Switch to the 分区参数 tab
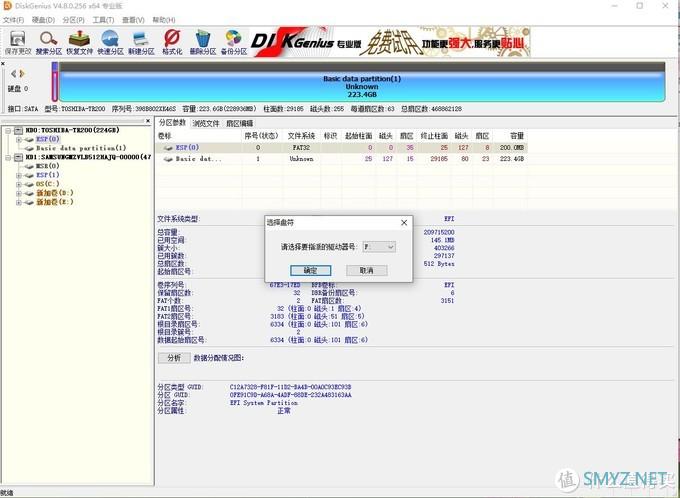Screen dimensions: 680x498 click(x=173, y=123)
